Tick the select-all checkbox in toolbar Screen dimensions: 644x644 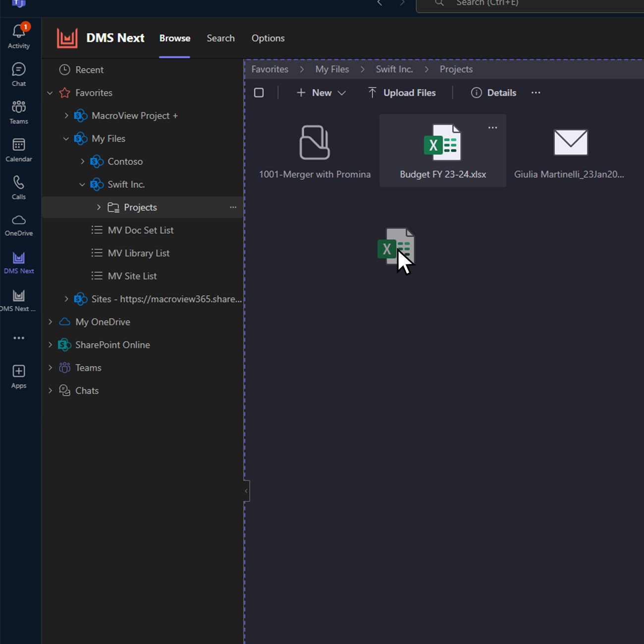pyautogui.click(x=259, y=93)
